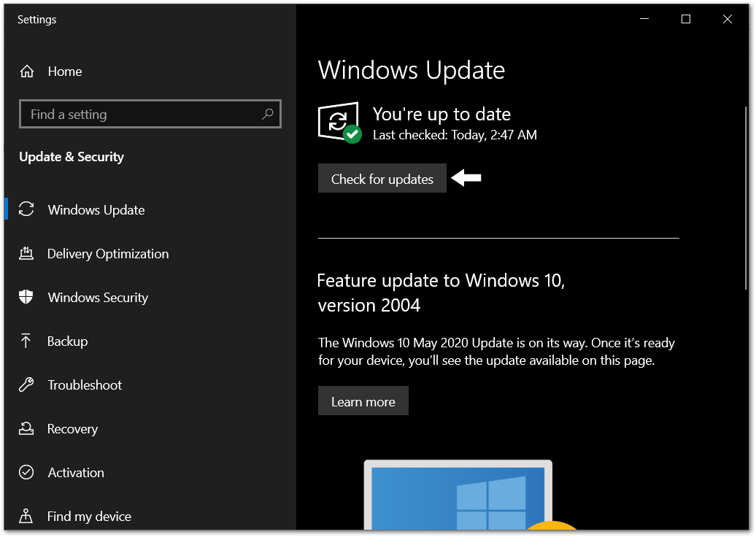Go to the Home label
Screen dimensions: 756x537
click(65, 72)
